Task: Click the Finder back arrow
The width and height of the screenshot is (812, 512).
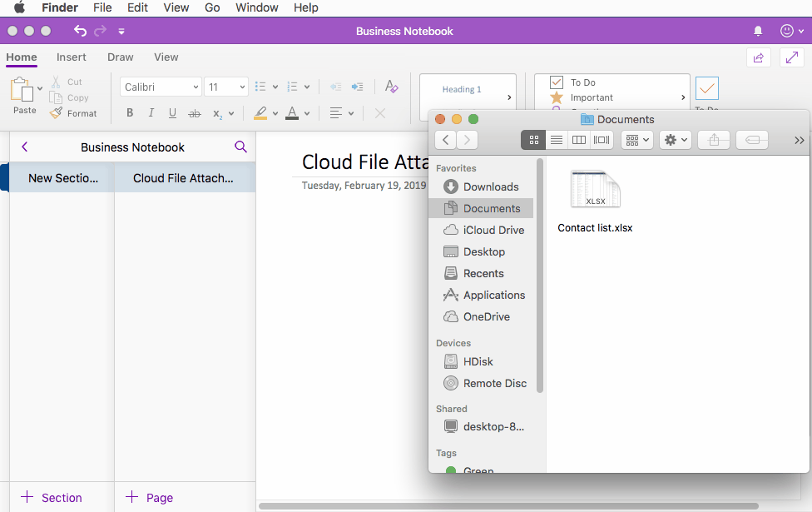Action: click(445, 140)
